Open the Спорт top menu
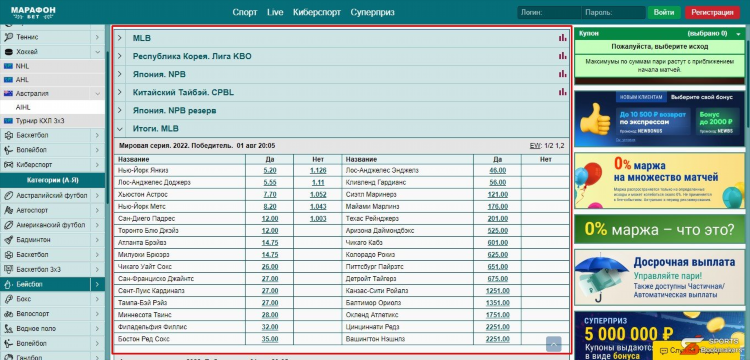 (245, 12)
